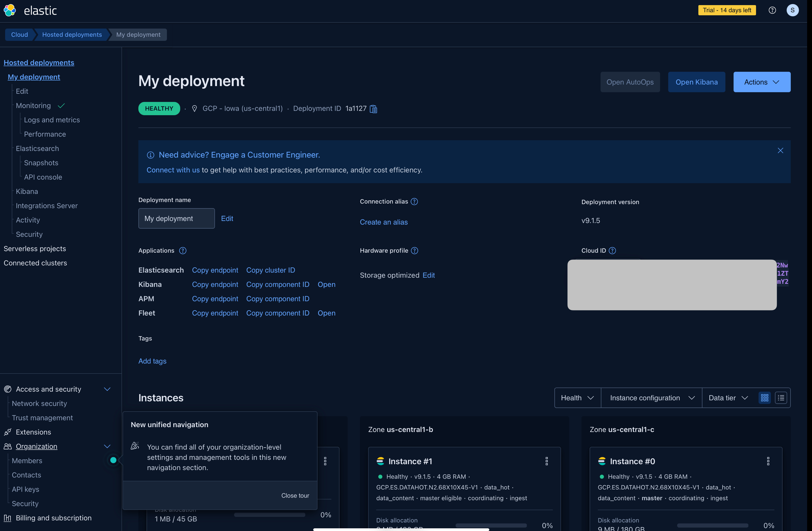Image resolution: width=812 pixels, height=531 pixels.
Task: Open the Hardware profile help icon
Action: click(x=414, y=250)
